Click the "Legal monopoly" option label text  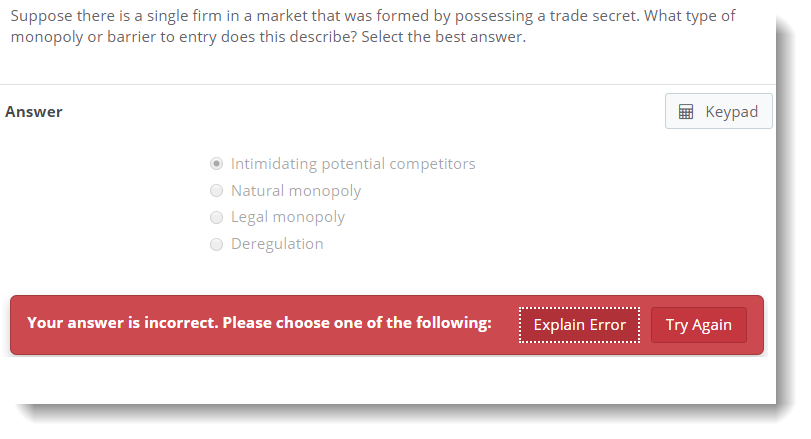click(288, 217)
